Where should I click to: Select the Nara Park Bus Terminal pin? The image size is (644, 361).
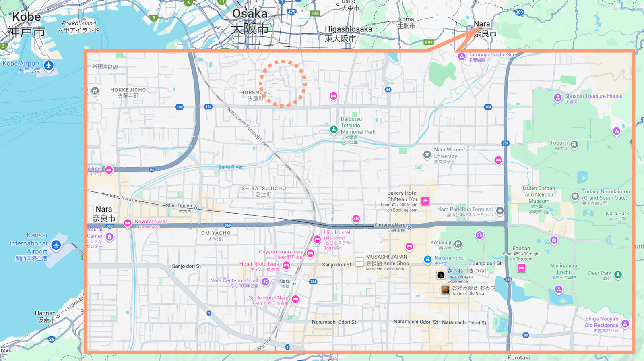pyautogui.click(x=500, y=211)
